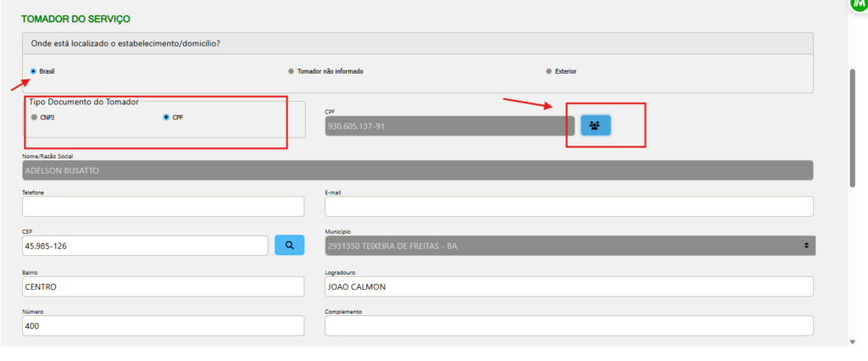Click the Logradouro field with JOAO CALMON
Viewport: 868px width, 361px height.
pos(569,286)
